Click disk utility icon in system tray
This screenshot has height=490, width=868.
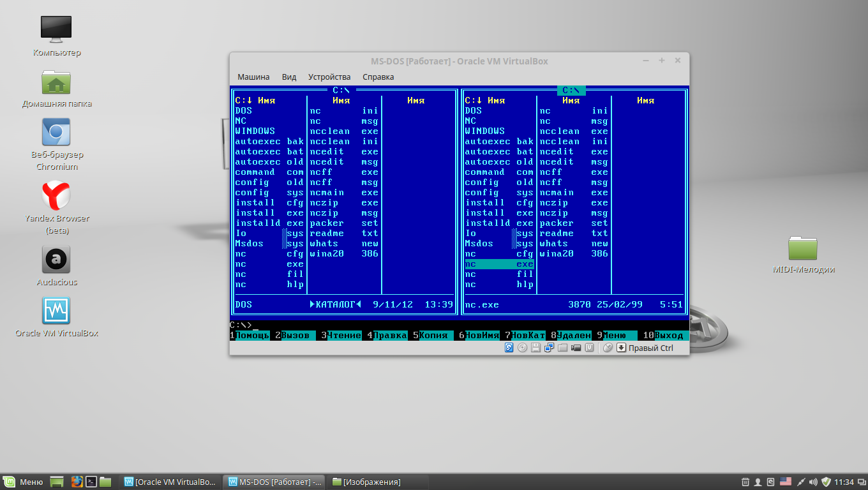[x=770, y=482]
